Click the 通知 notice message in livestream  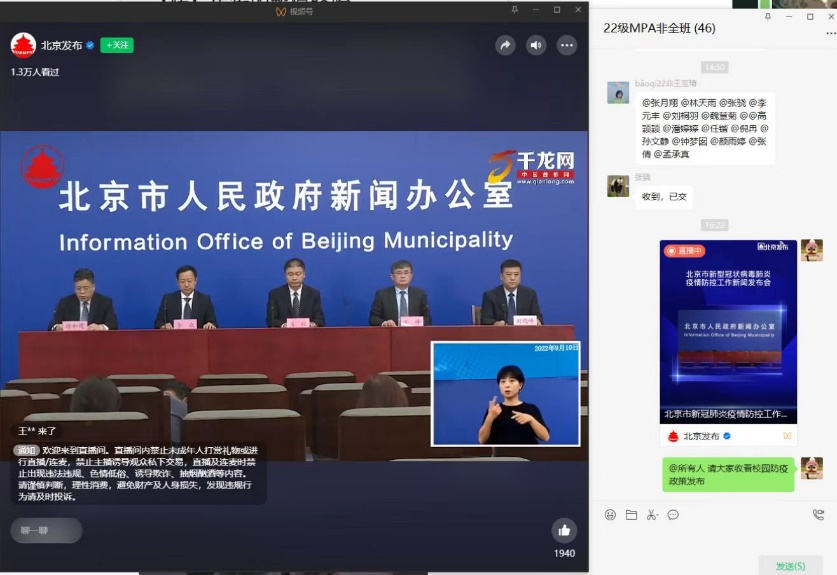point(138,473)
